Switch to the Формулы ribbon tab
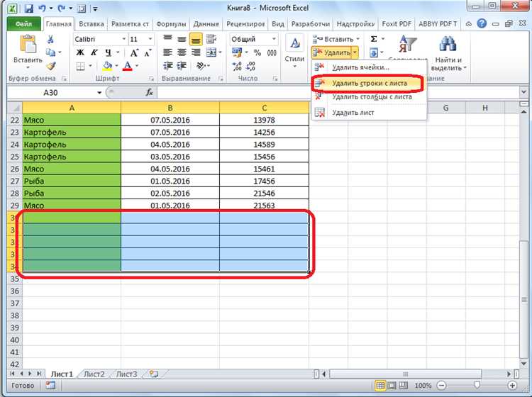Image resolution: width=532 pixels, height=397 pixels. 171,24
